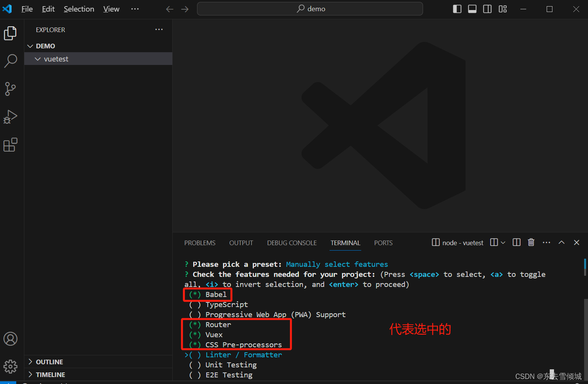Close the terminal panel
Viewport: 588px width, 384px height.
click(577, 242)
